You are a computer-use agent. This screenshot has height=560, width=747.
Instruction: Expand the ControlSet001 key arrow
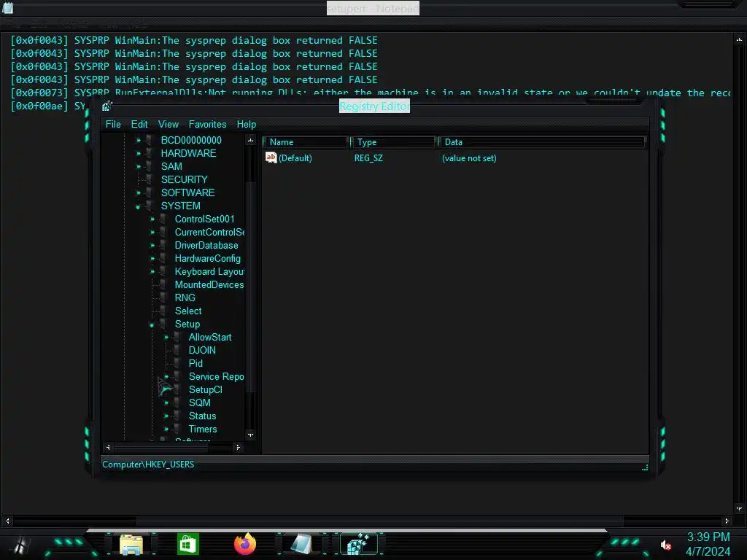point(152,219)
